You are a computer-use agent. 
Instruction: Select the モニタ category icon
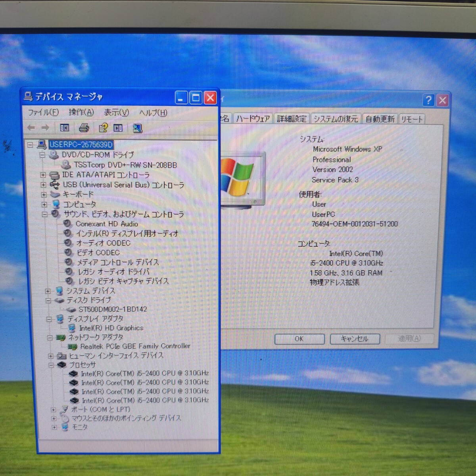[65, 427]
